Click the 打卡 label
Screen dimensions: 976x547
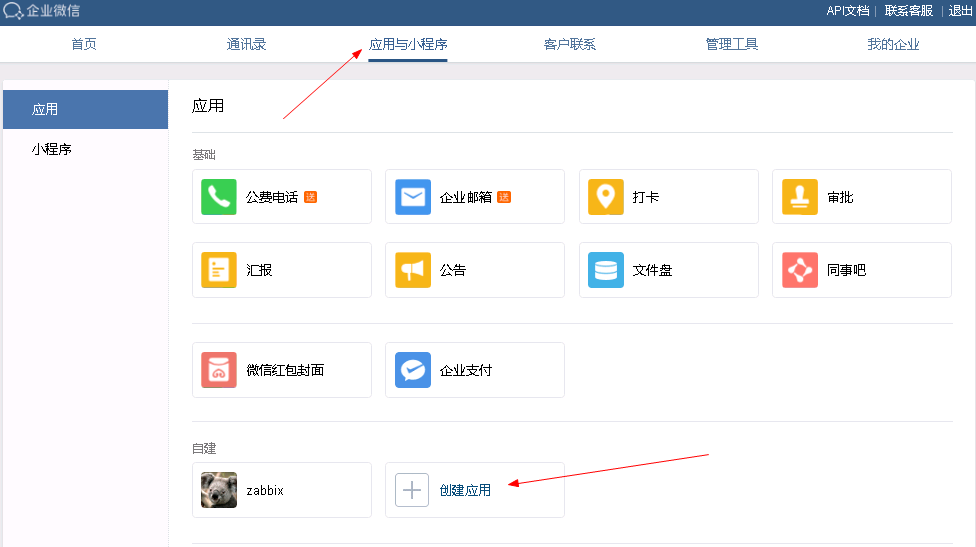tap(645, 197)
